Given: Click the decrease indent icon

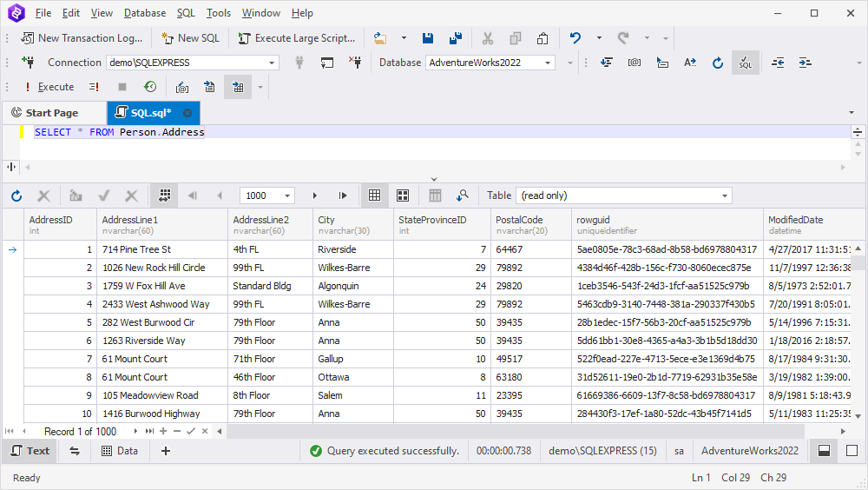Looking at the screenshot, I should click(778, 63).
